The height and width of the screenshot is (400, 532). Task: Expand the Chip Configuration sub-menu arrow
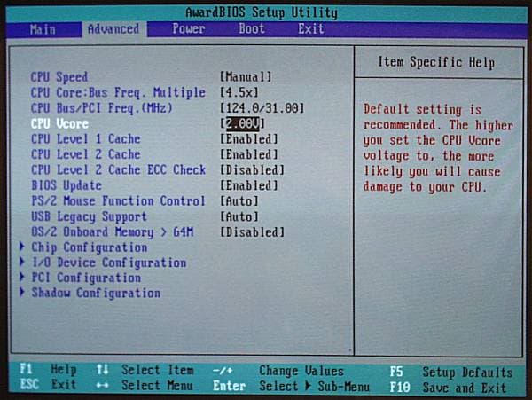point(22,247)
